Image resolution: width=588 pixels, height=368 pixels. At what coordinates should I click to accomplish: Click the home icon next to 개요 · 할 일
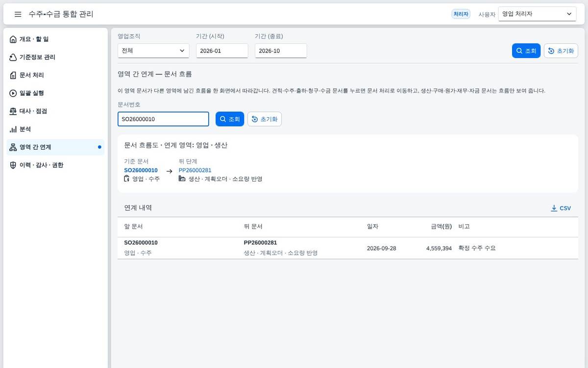(x=13, y=39)
